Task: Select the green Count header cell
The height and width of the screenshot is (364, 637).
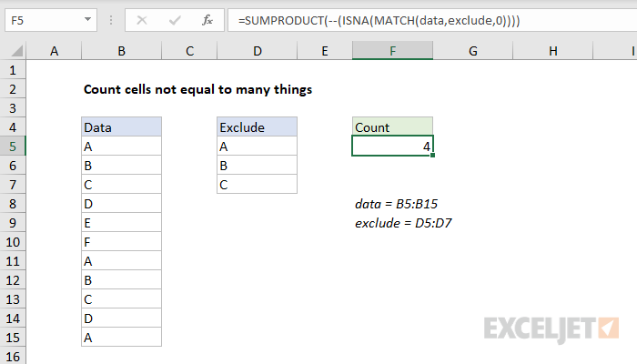Action: point(392,126)
